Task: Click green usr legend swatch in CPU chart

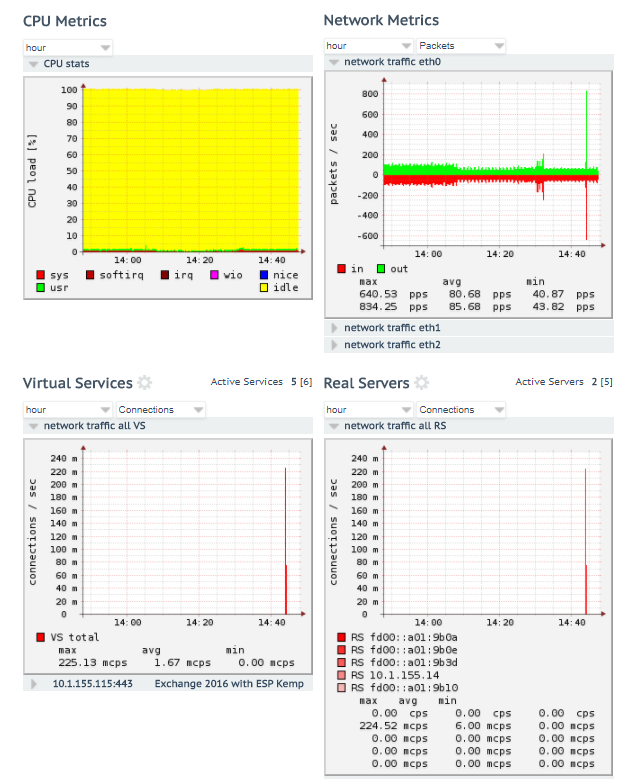Action: click(41, 287)
